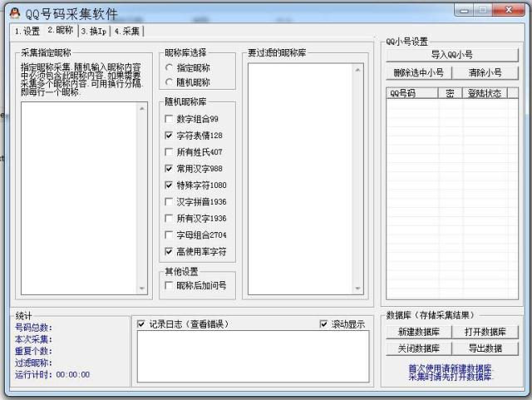
Task: Click the 打开数据库 button
Action: coord(485,332)
